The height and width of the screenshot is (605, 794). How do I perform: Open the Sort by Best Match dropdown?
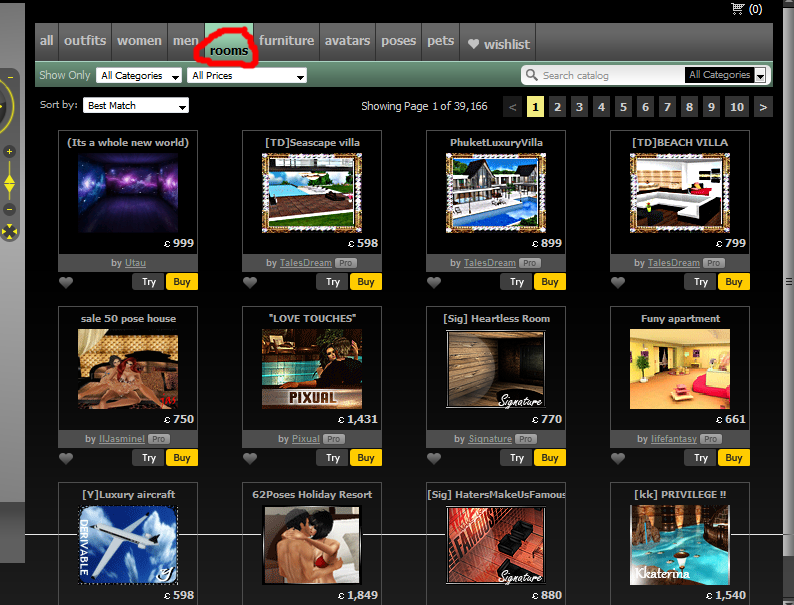click(137, 105)
